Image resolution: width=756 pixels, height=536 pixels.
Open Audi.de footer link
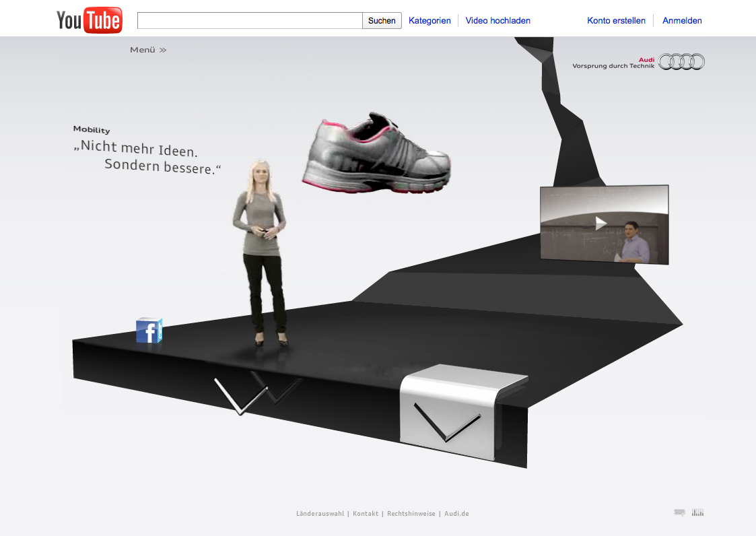click(x=456, y=514)
